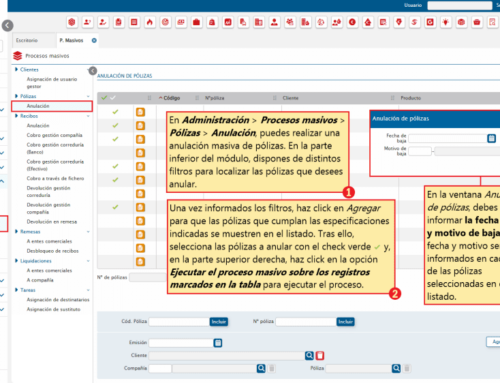This screenshot has height=383, width=500.
Task: Open Cobro a través de fichero
Action: tap(55, 178)
